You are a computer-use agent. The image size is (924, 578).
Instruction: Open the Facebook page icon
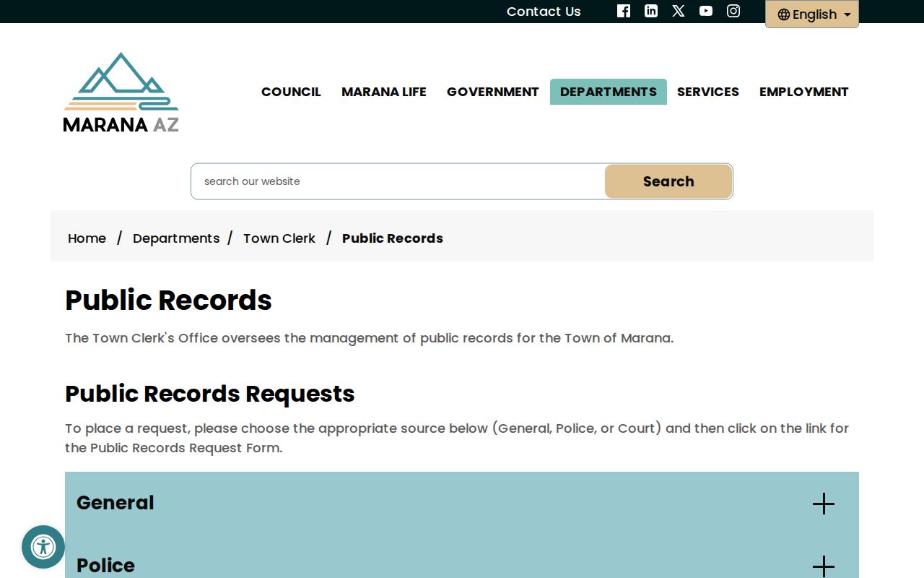[624, 11]
